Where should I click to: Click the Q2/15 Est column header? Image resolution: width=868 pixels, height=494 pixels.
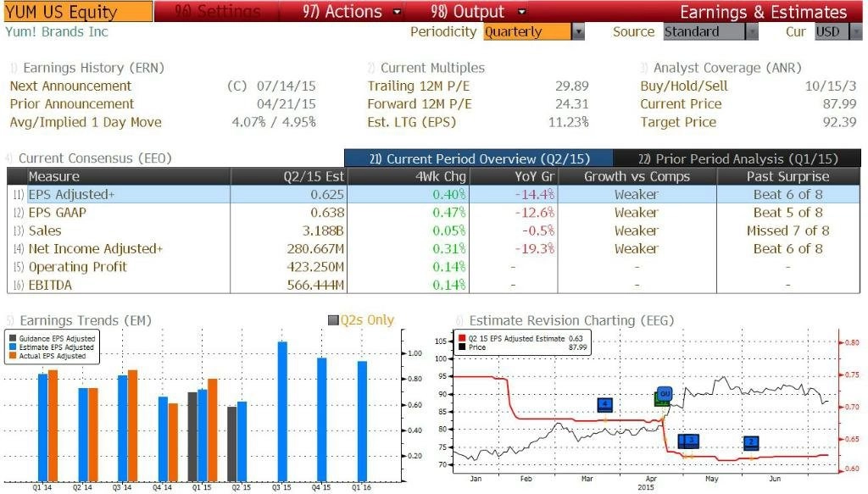(x=288, y=176)
